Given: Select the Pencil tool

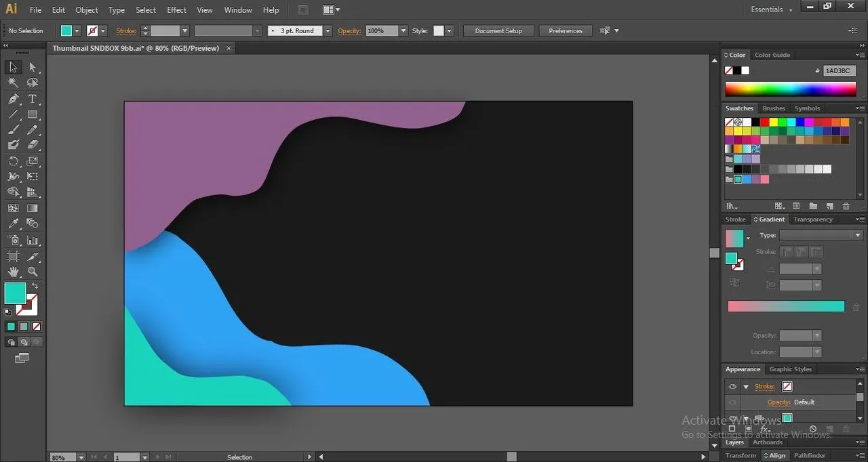Looking at the screenshot, I should click(x=33, y=130).
